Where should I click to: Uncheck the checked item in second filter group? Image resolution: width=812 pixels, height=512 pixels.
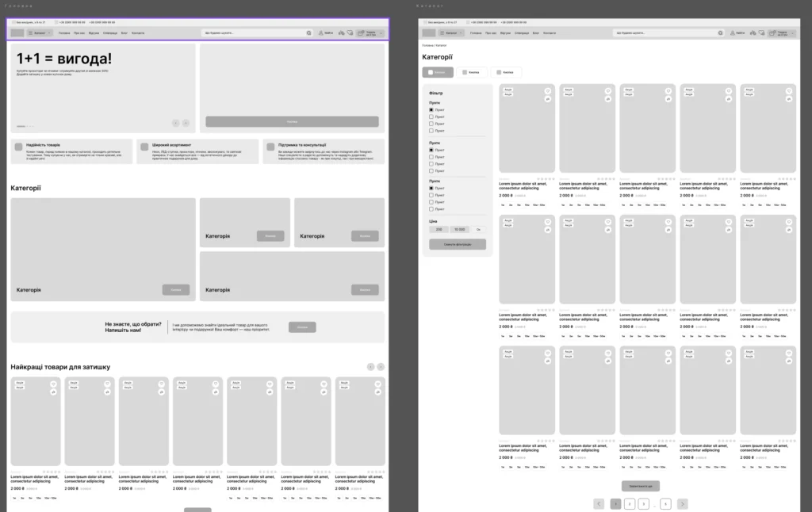pos(431,150)
